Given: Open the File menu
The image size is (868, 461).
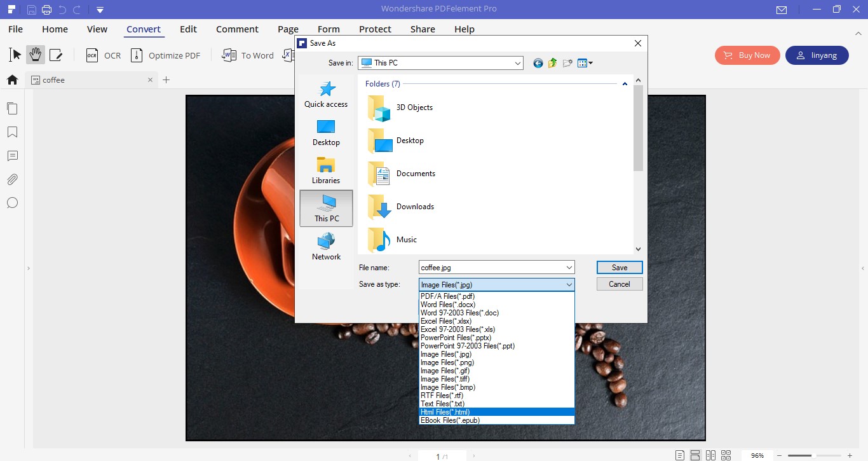Looking at the screenshot, I should 16,29.
